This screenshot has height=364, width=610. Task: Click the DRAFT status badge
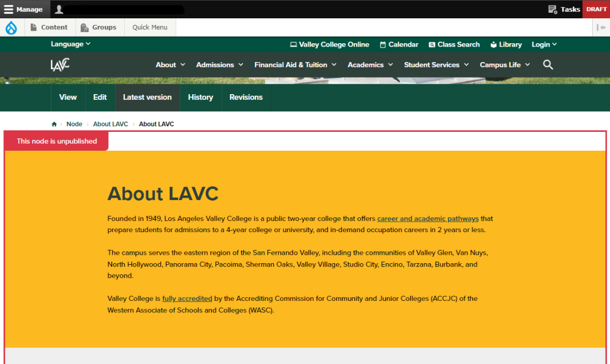[596, 9]
